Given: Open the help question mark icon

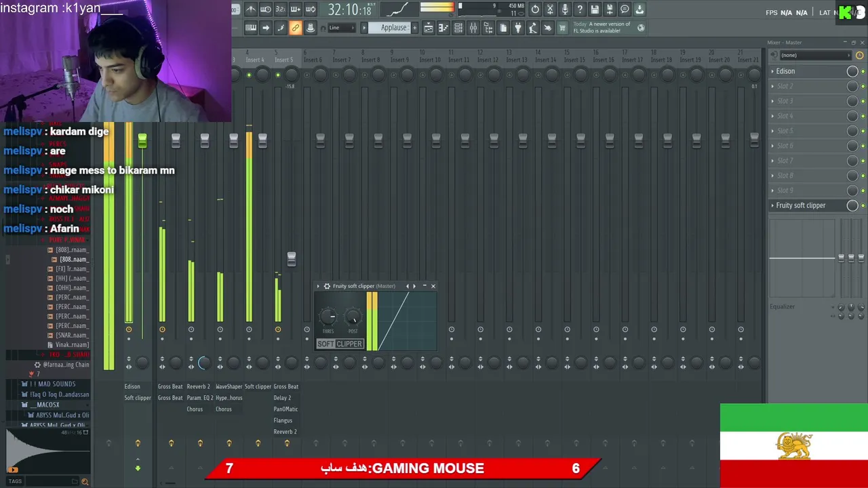Looking at the screenshot, I should click(580, 9).
